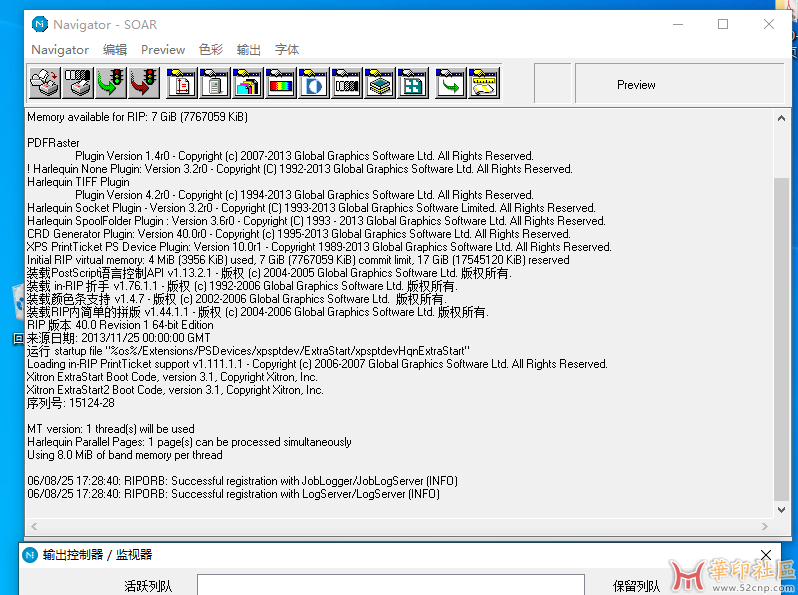Click horizontal scrollbar right arrow in log
Image resolution: width=798 pixels, height=595 pixels.
[765, 527]
